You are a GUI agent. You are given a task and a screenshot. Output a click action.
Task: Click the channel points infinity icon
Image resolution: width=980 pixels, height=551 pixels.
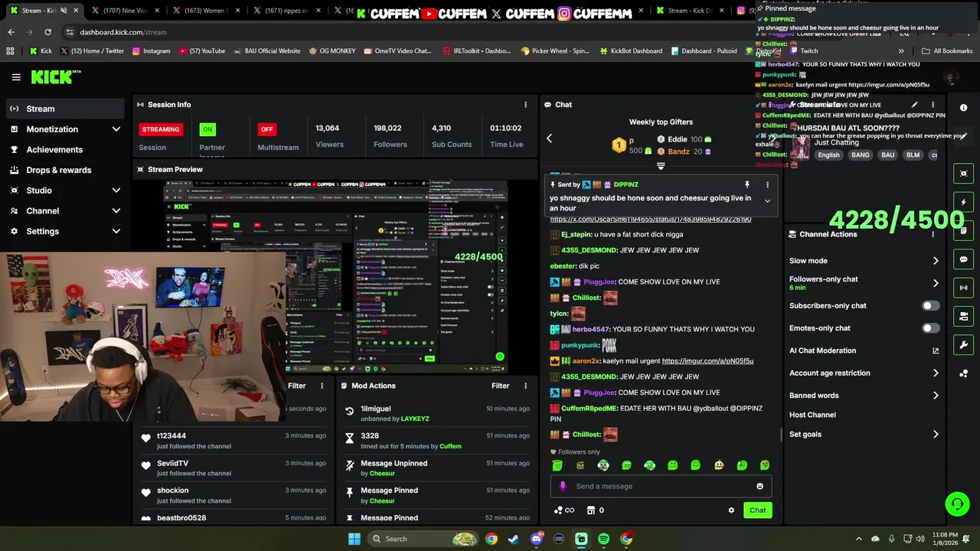tap(569, 510)
